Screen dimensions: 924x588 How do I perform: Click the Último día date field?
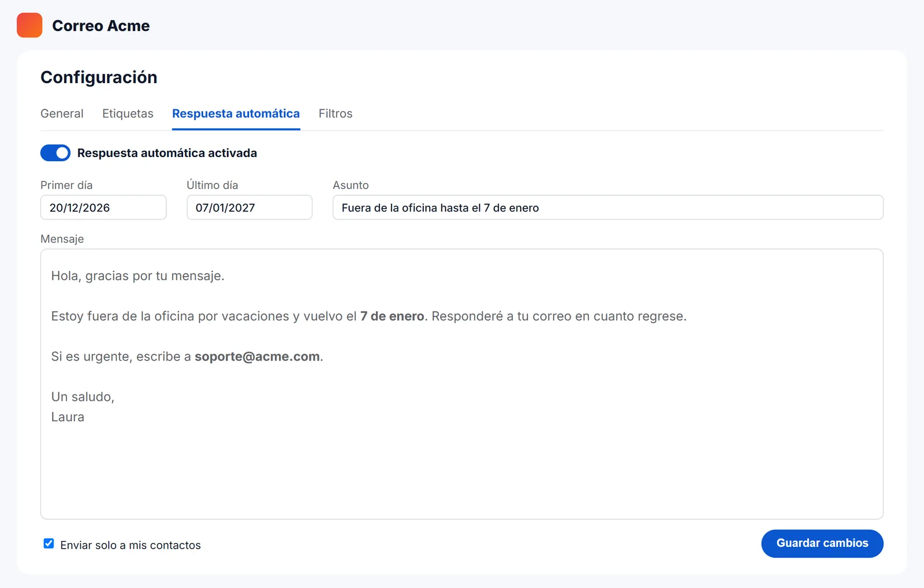tap(249, 207)
